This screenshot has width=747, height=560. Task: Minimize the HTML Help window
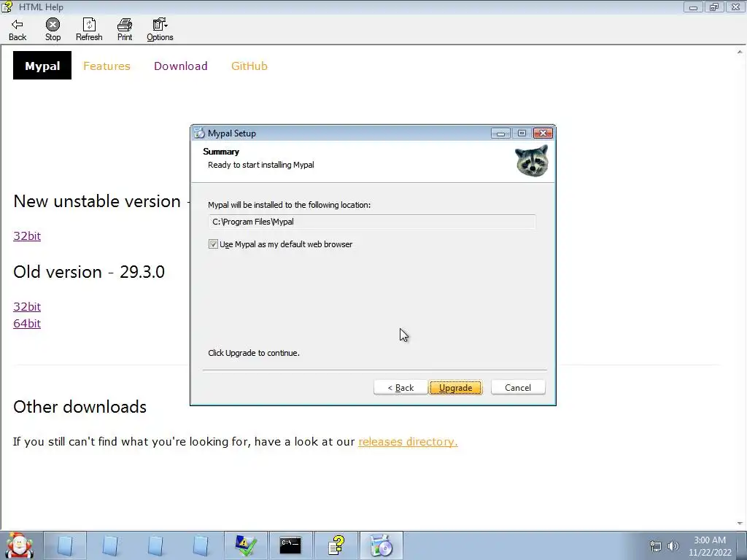(694, 7)
